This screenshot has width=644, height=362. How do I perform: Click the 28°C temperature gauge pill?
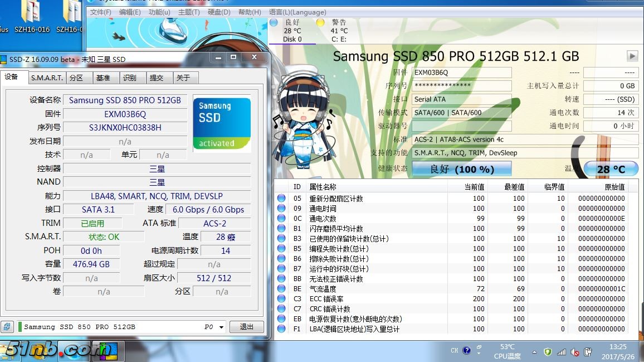611,167
